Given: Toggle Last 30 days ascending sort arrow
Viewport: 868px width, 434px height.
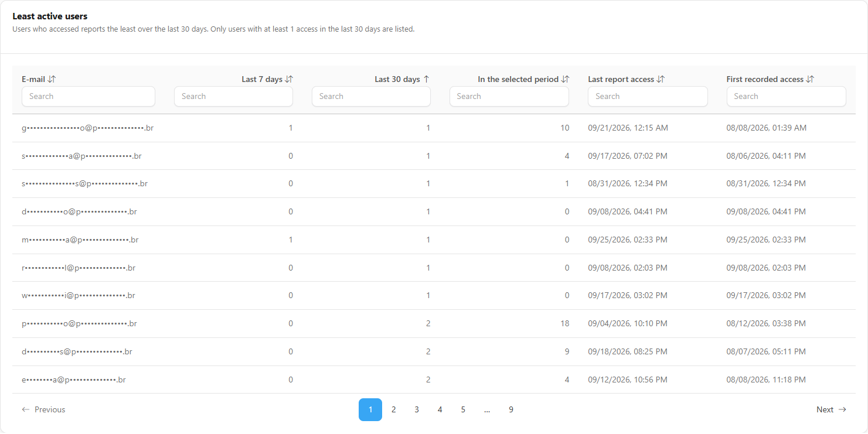Looking at the screenshot, I should [x=426, y=79].
